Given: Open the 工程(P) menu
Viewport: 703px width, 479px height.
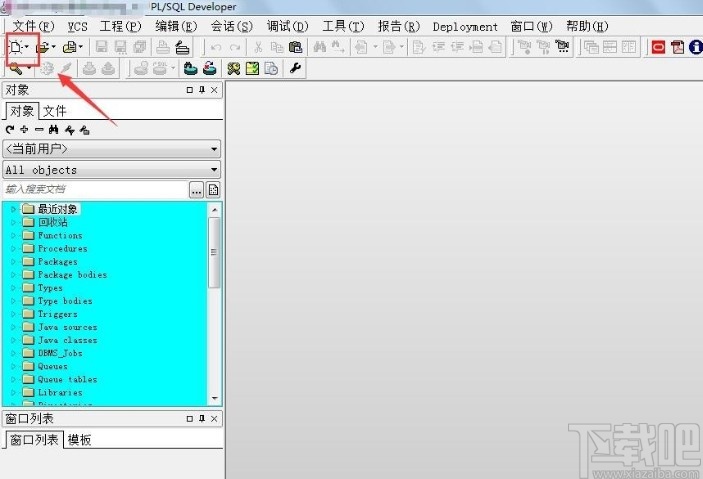Looking at the screenshot, I should point(120,26).
